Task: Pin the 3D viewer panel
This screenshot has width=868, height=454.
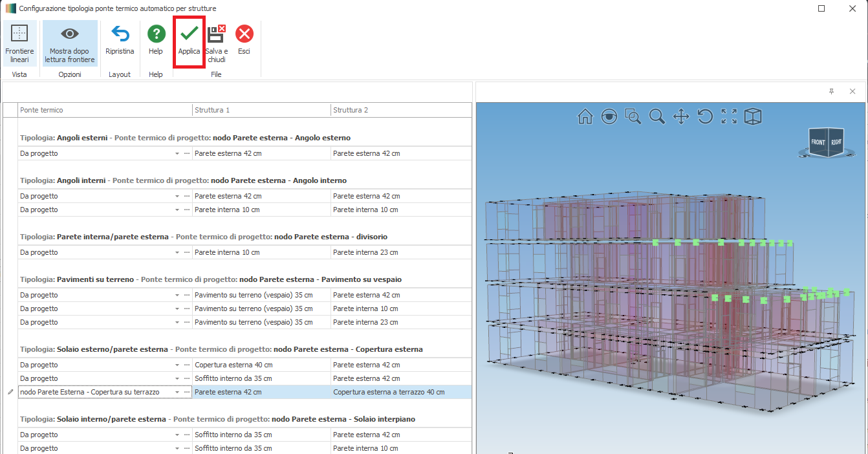Action: 832,92
